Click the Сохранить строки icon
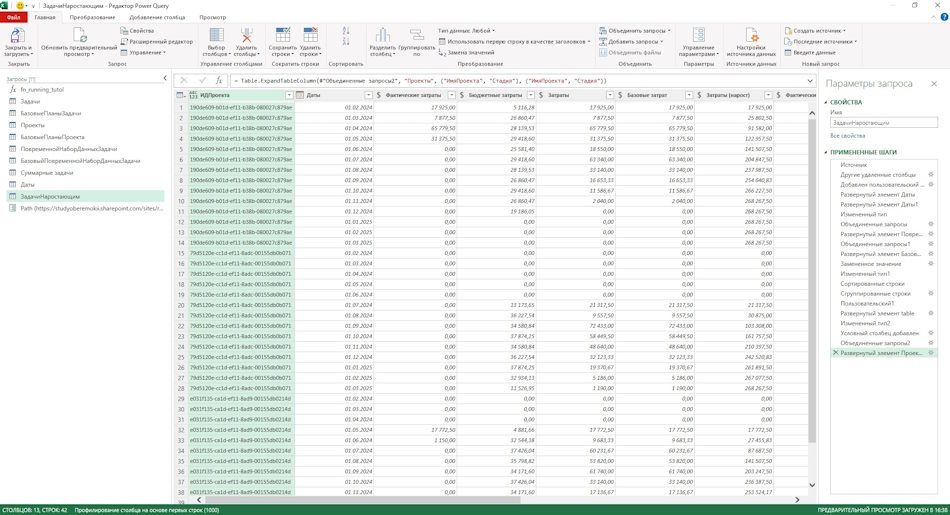This screenshot has width=950, height=515. [282, 35]
